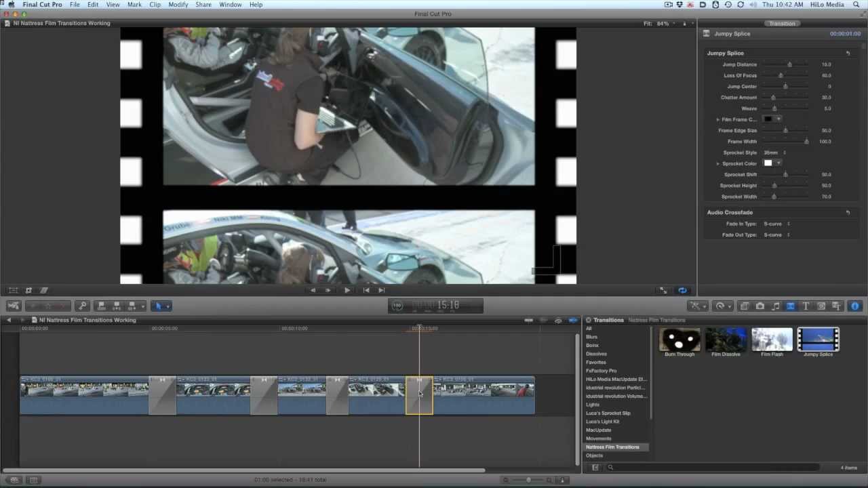Open the Generators browser icon
The image size is (868, 488).
821,306
